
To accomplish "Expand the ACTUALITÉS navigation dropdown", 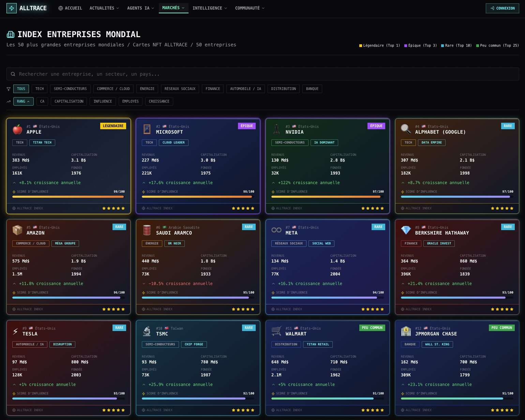I will pyautogui.click(x=104, y=8).
